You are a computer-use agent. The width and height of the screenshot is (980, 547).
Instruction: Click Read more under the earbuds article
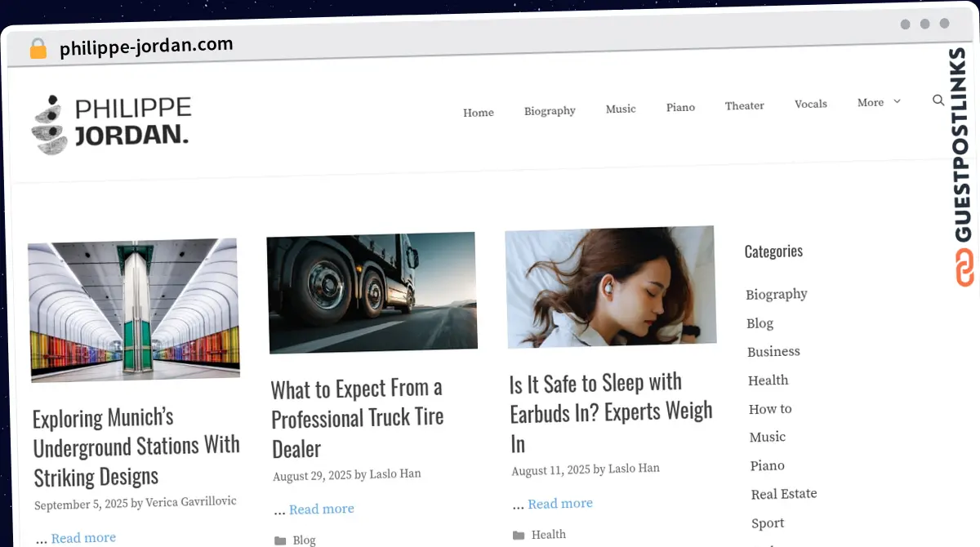tap(560, 504)
